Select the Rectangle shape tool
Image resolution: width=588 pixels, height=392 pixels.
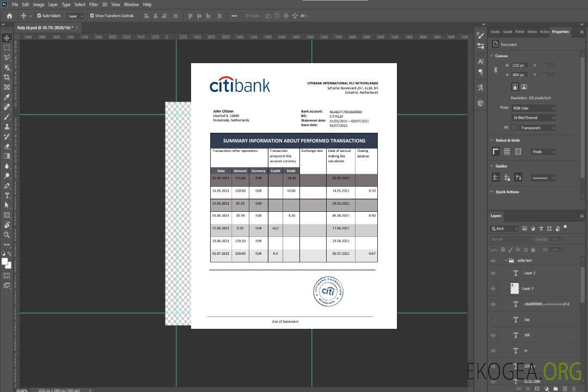(7, 215)
